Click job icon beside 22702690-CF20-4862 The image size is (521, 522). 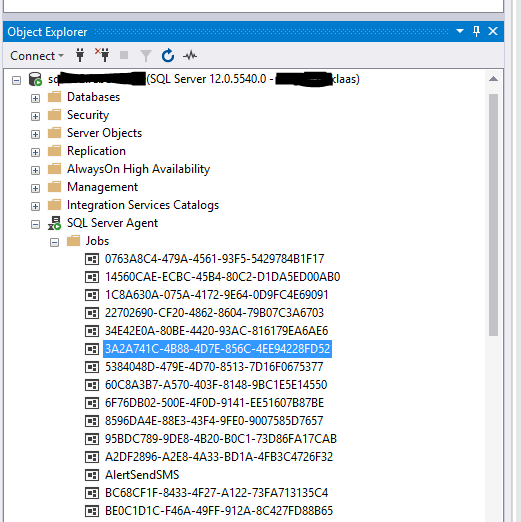92,313
